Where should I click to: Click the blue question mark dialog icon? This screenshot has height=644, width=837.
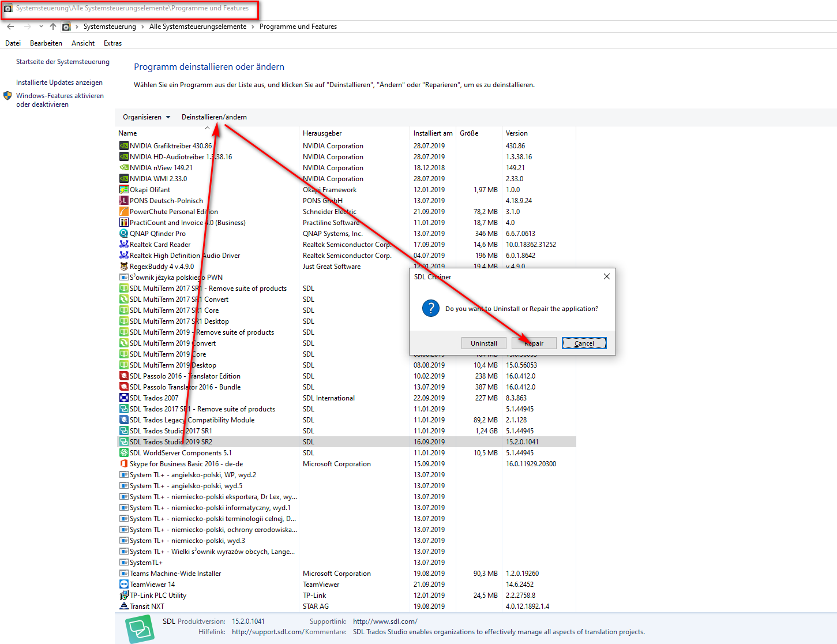pyautogui.click(x=431, y=308)
